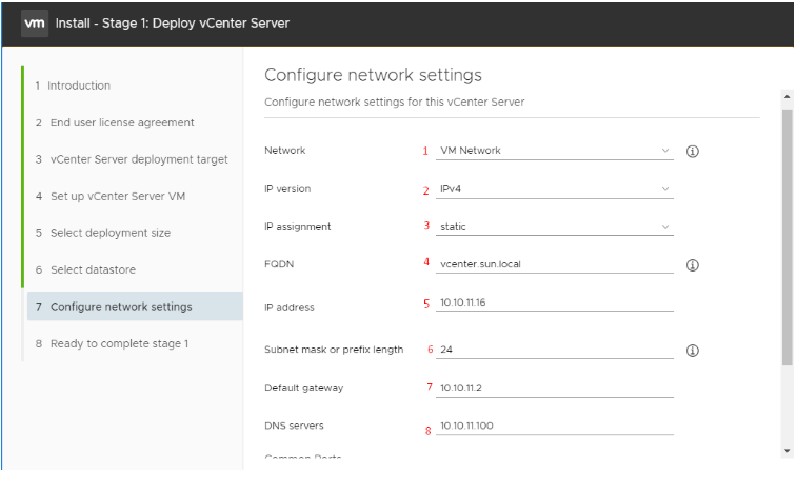Click the VMware vm logo icon
This screenshot has width=800, height=500.
click(x=35, y=23)
